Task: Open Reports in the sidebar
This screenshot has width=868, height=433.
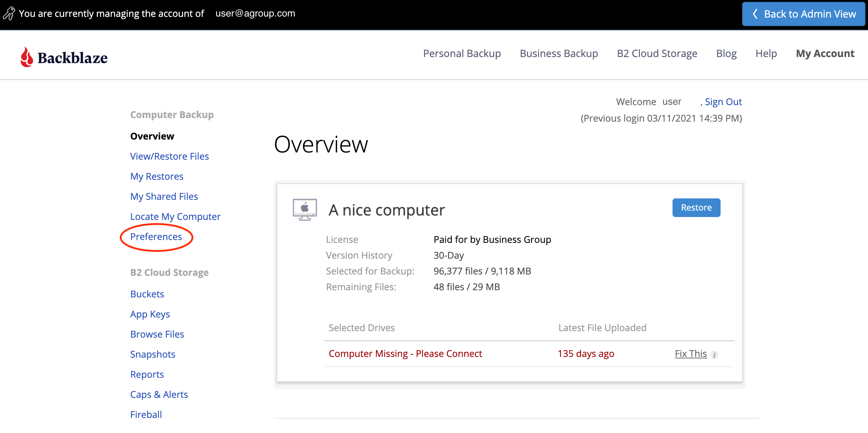Action: point(147,375)
